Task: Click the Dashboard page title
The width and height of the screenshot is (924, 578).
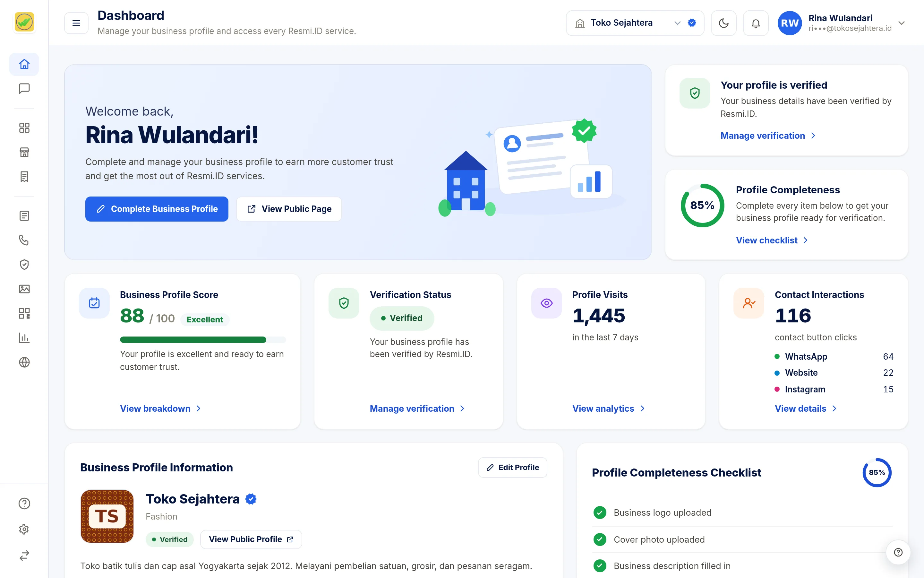Action: coord(131,15)
